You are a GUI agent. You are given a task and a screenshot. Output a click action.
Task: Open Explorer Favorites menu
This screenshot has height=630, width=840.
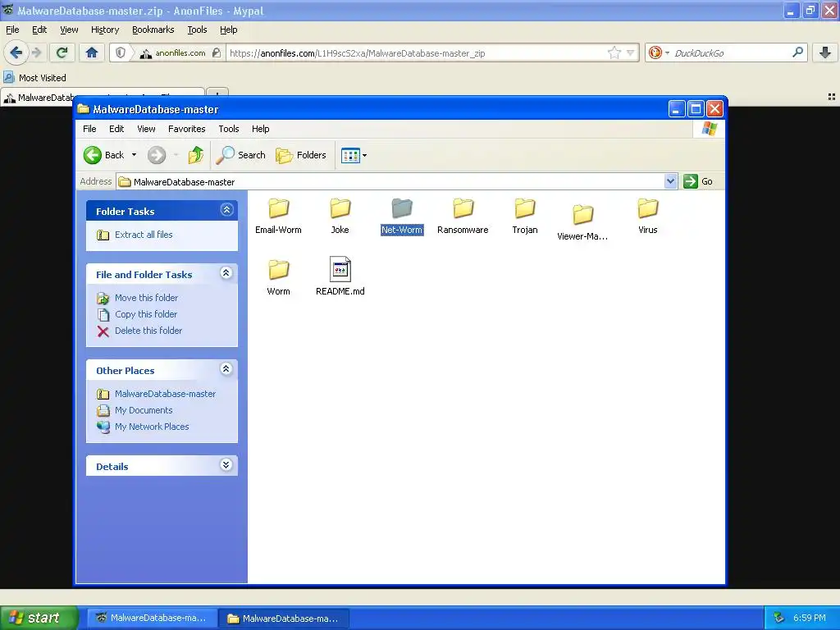coord(186,129)
